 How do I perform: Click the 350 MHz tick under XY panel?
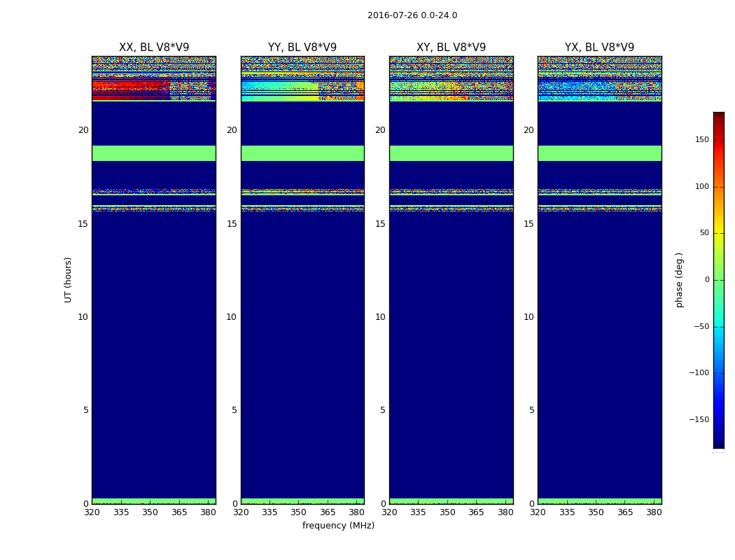(x=447, y=512)
